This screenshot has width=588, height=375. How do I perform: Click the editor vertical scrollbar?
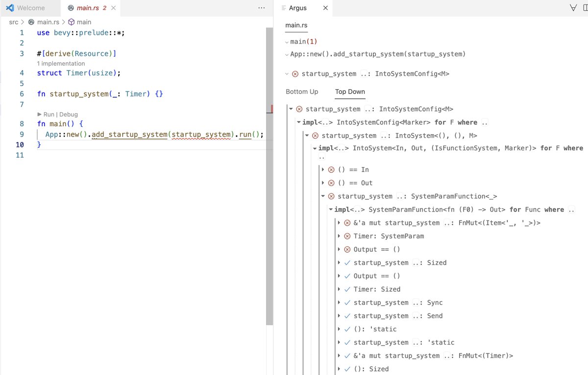pos(269,176)
